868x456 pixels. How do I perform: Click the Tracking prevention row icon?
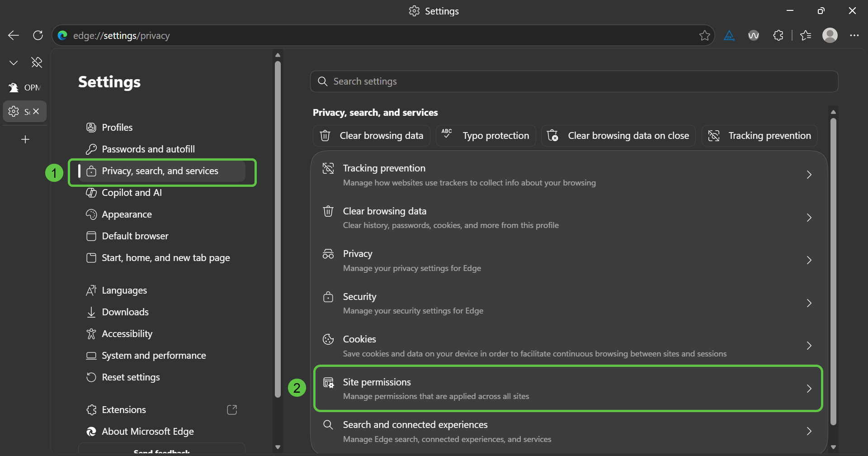click(328, 168)
